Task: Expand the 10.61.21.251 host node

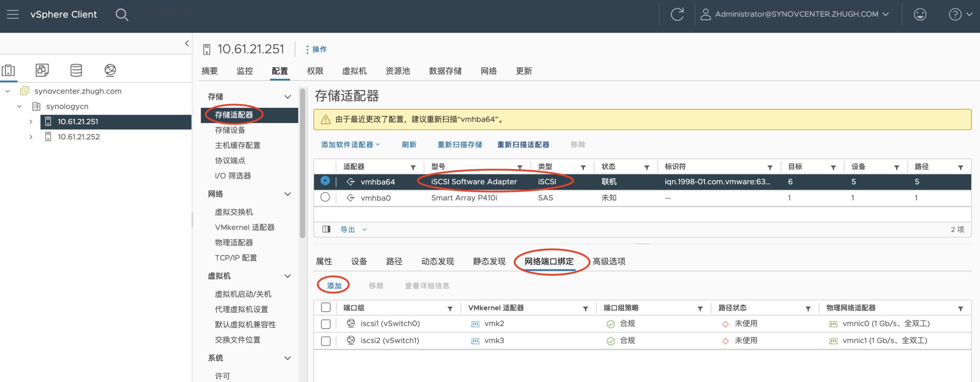Action: pos(31,122)
